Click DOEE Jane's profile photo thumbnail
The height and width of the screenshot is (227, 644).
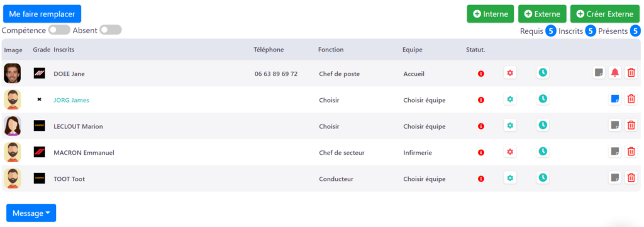(13, 73)
